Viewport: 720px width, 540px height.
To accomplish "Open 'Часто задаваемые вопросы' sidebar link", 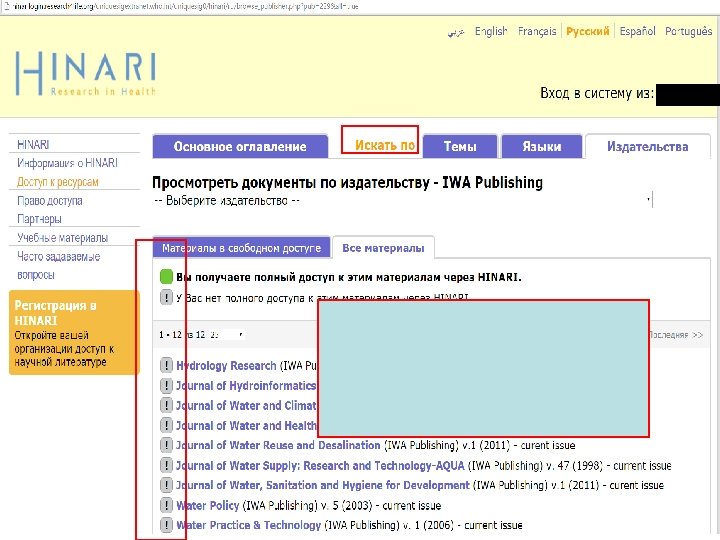I will pyautogui.click(x=58, y=265).
